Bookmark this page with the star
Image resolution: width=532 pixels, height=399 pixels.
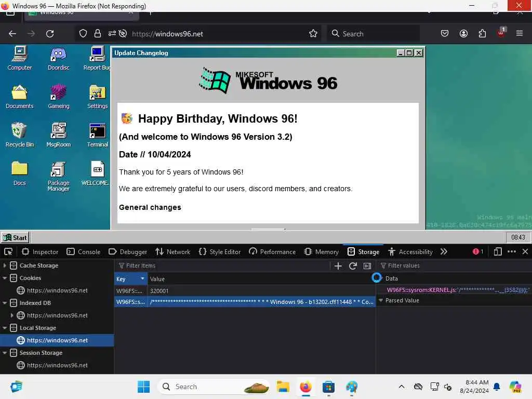313,34
